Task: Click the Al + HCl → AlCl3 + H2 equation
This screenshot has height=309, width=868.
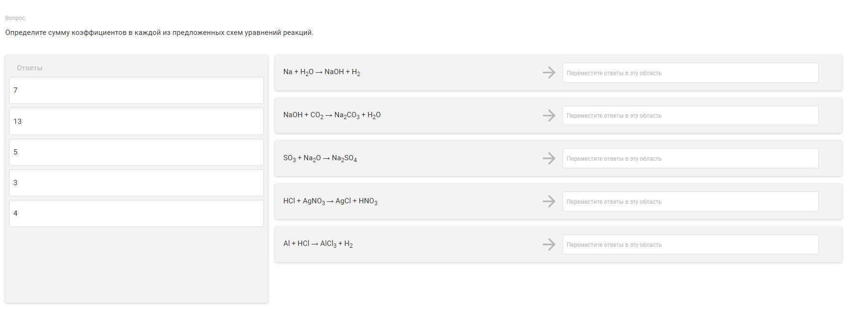Action: click(318, 244)
